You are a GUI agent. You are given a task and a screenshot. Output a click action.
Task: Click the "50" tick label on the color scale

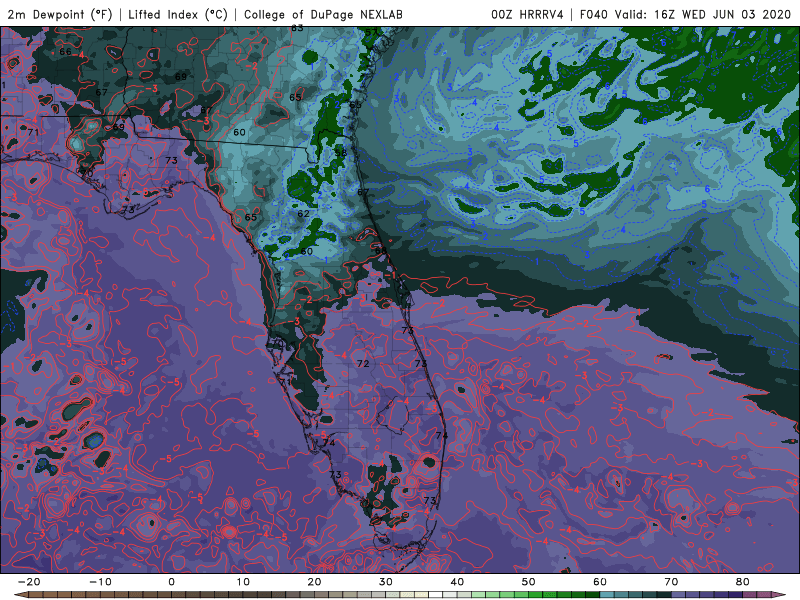529,582
